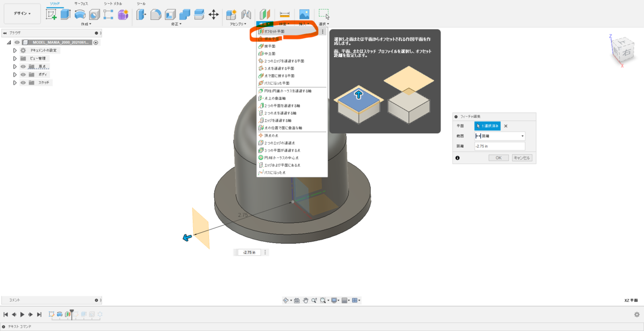This screenshot has width=644, height=331.
Task: Select the Press Pull tool icon
Action: click(141, 15)
